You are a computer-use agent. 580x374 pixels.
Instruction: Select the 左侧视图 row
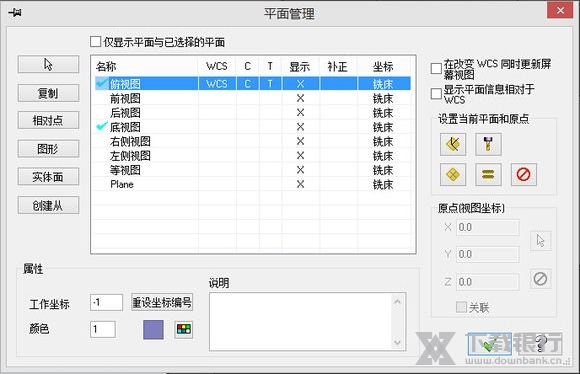point(253,156)
